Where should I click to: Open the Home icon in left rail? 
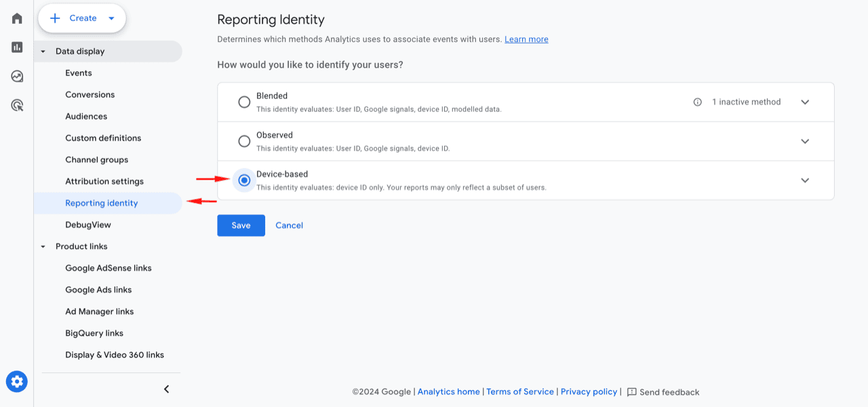pos(17,18)
